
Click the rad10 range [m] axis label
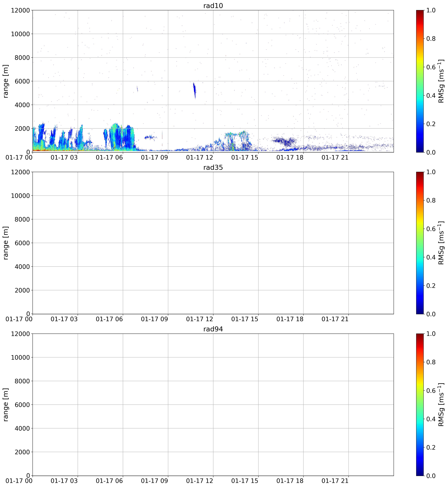[6, 81]
